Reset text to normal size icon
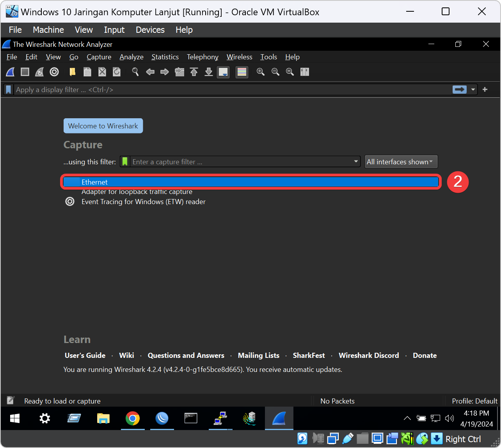The height and width of the screenshot is (448, 501). click(290, 72)
